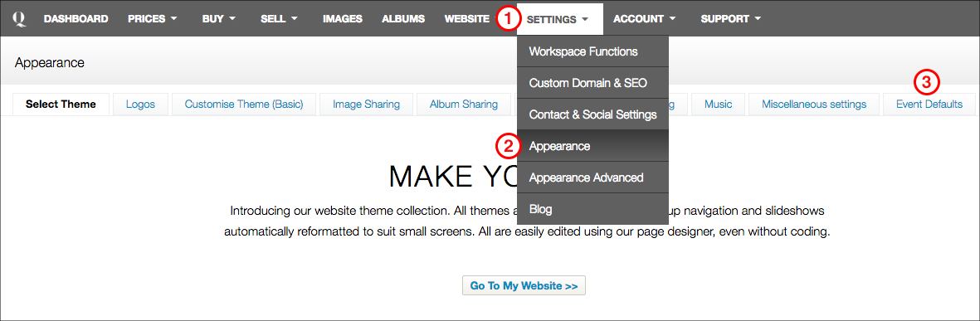
Task: Open the Customise Theme (Basic) tab
Action: (x=244, y=105)
